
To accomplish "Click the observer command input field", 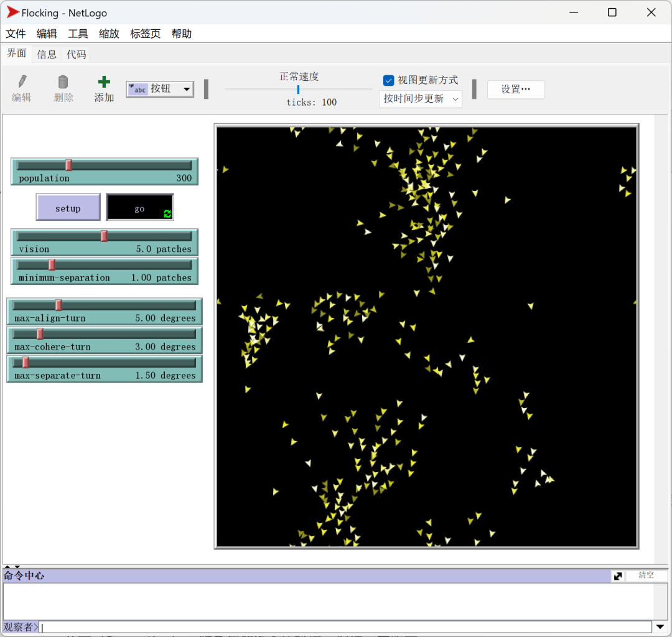I will [x=345, y=626].
